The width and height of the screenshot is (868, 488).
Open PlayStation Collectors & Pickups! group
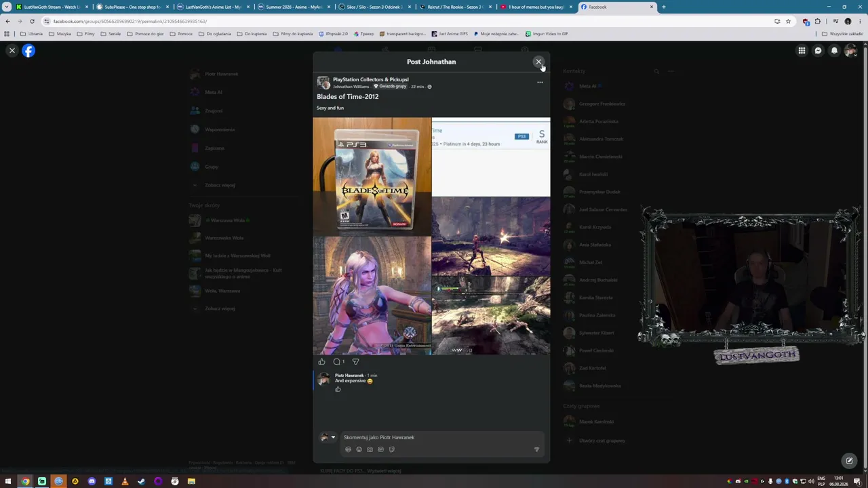point(371,79)
